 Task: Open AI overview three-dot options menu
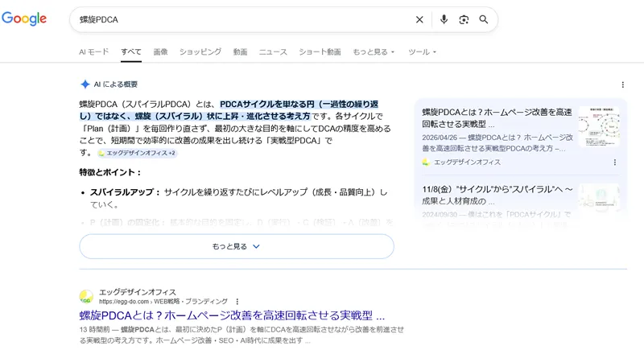tap(622, 84)
